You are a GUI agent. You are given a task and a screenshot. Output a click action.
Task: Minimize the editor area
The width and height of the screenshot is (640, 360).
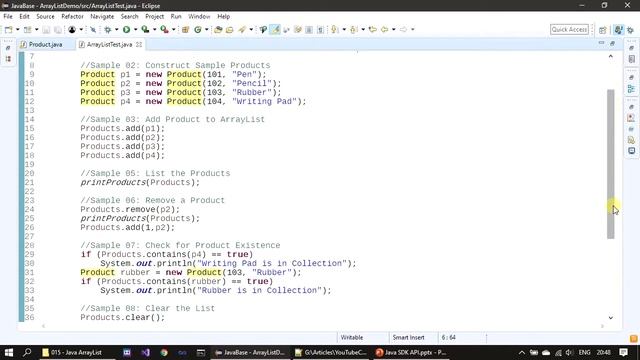click(x=601, y=43)
